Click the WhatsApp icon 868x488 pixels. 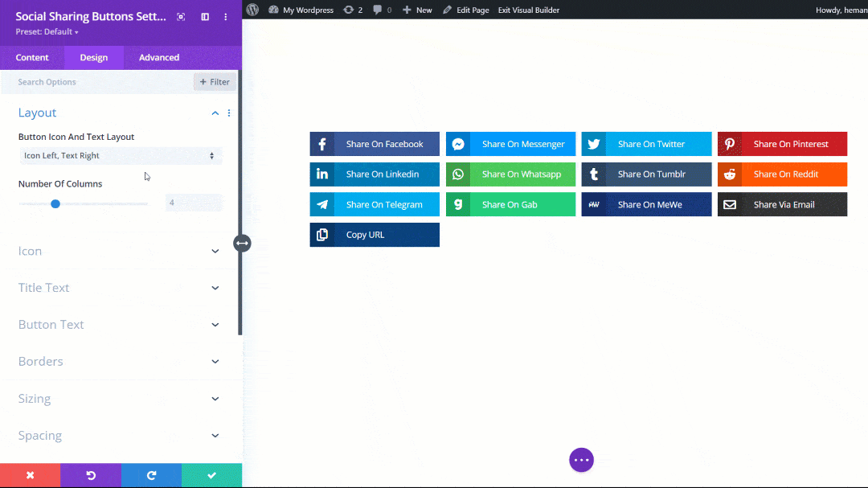click(x=458, y=174)
